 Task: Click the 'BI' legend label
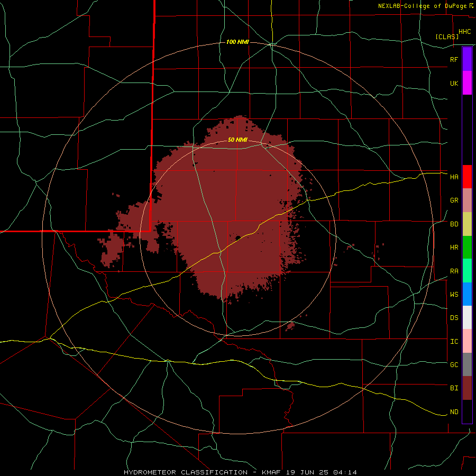click(x=454, y=388)
